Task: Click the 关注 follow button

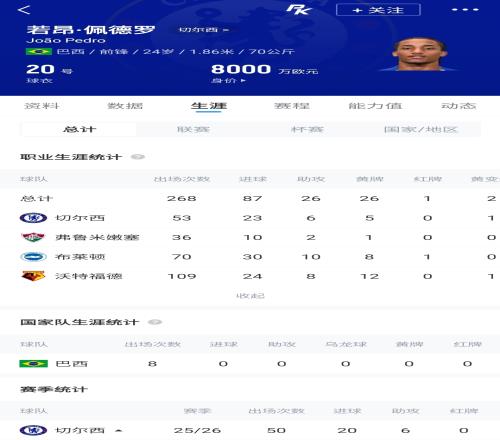Action: [x=378, y=10]
